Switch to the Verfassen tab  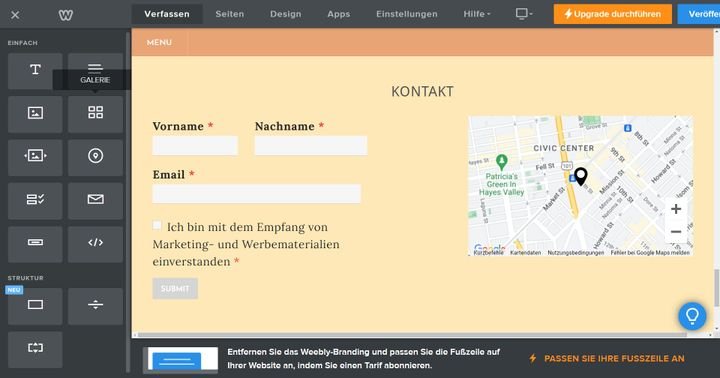[167, 14]
